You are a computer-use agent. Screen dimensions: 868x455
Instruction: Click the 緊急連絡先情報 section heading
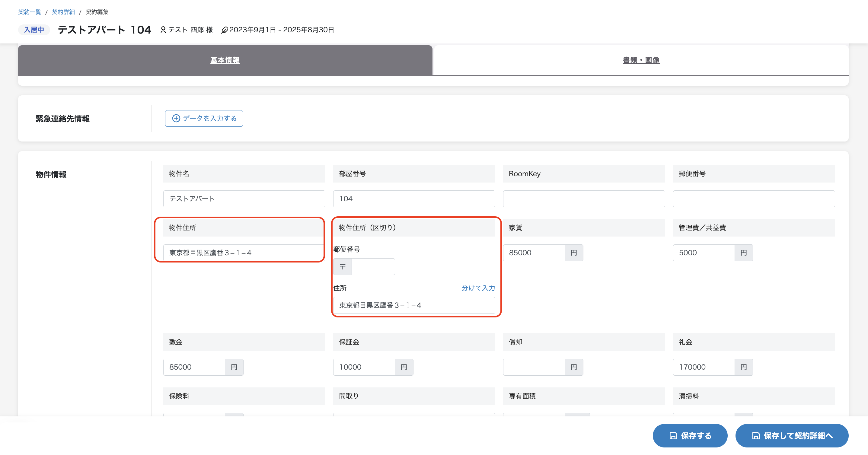click(x=63, y=119)
